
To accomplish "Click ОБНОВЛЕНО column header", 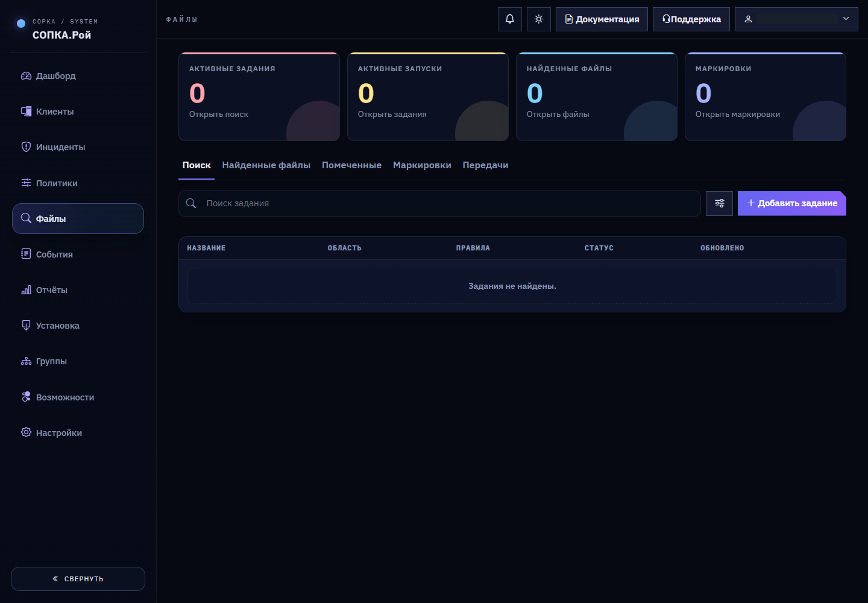I will [722, 248].
